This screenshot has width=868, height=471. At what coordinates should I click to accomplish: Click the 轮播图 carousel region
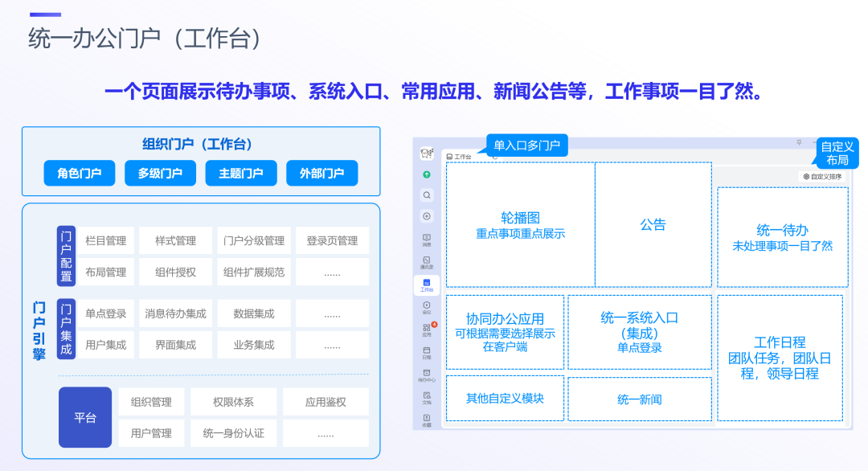tap(518, 225)
